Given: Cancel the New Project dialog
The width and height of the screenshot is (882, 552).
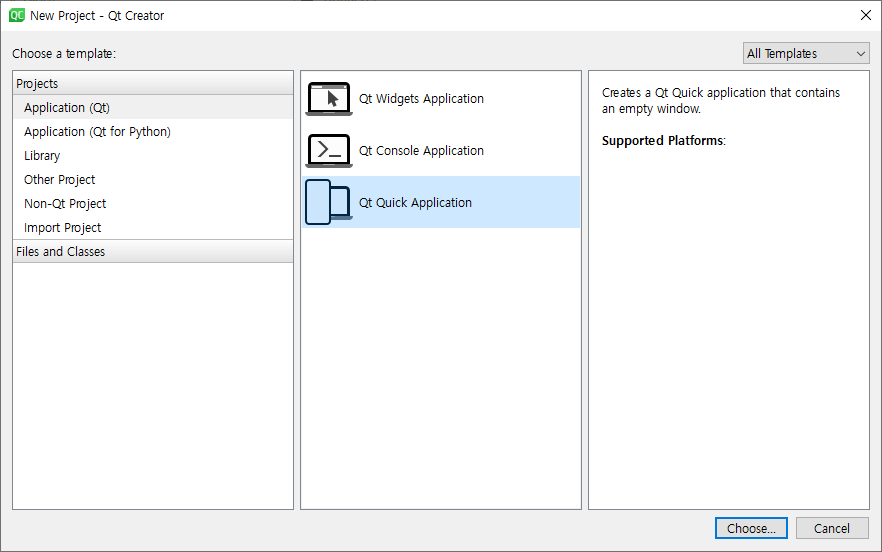Looking at the screenshot, I should point(832,528).
